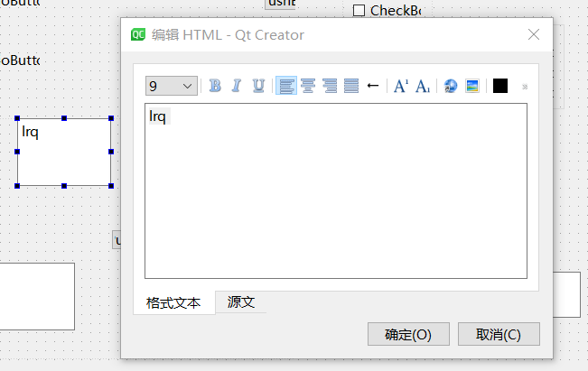The image size is (588, 371).
Task: Select the lrq text in the editor
Action: click(x=158, y=116)
